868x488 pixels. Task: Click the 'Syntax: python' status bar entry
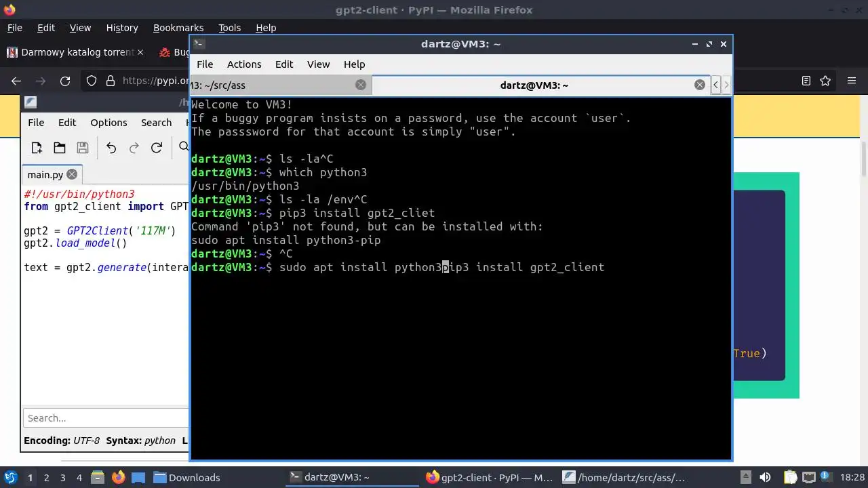pyautogui.click(x=140, y=441)
